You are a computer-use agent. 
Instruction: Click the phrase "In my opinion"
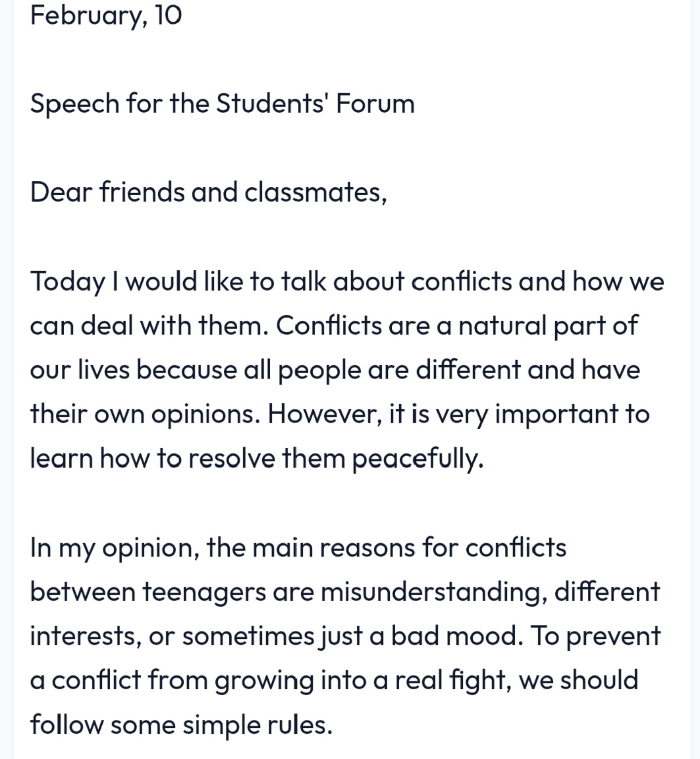pos(114,548)
